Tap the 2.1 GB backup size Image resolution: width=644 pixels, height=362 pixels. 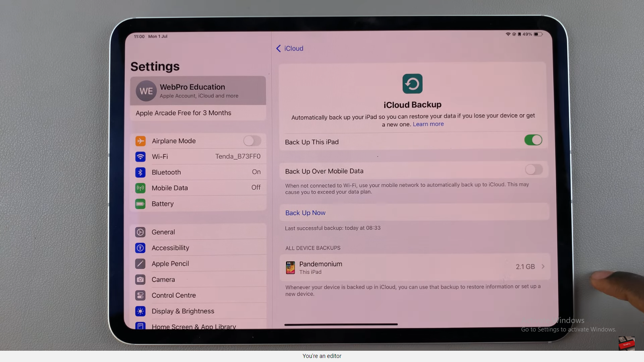click(x=525, y=267)
